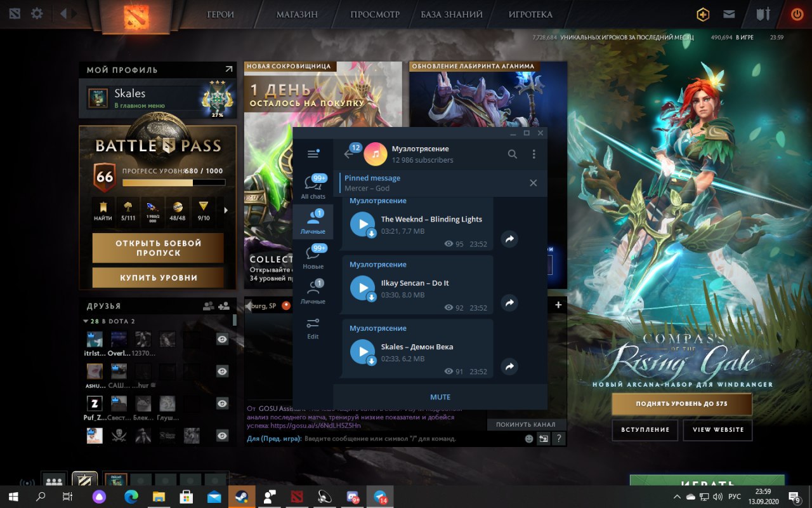Click the rank medal in profile panel

pyautogui.click(x=218, y=98)
